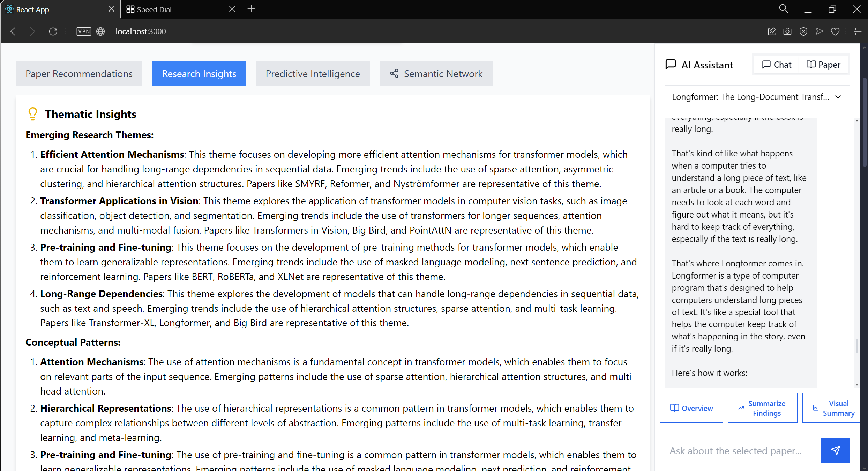Switch assistant to Chat mode
This screenshot has width=868, height=471.
click(x=777, y=65)
